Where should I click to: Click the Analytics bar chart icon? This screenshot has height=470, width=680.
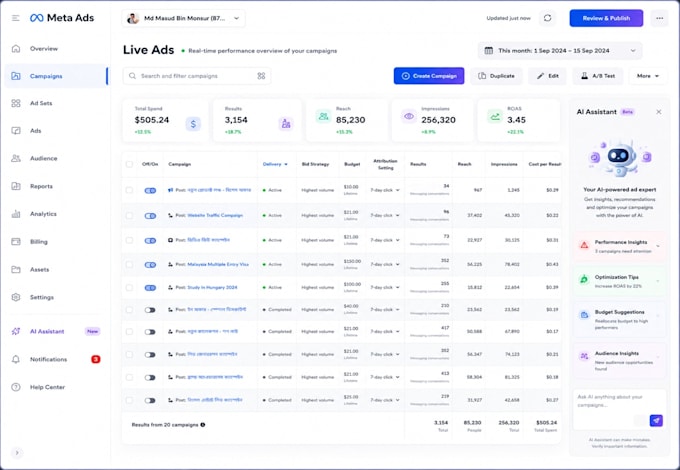tap(16, 214)
